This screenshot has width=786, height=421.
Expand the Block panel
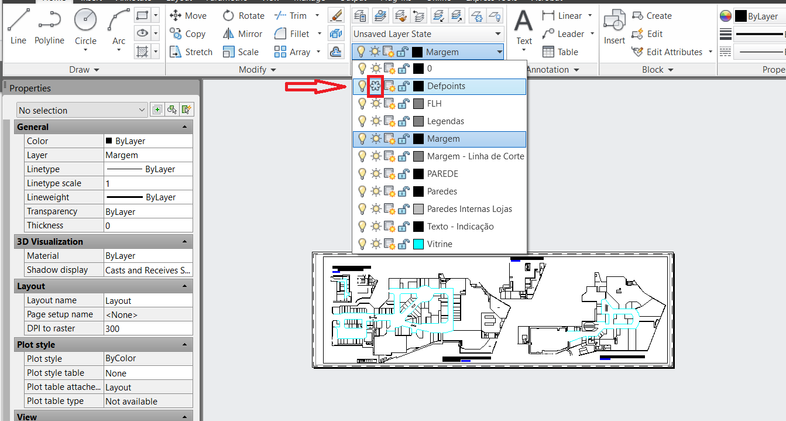[658, 70]
